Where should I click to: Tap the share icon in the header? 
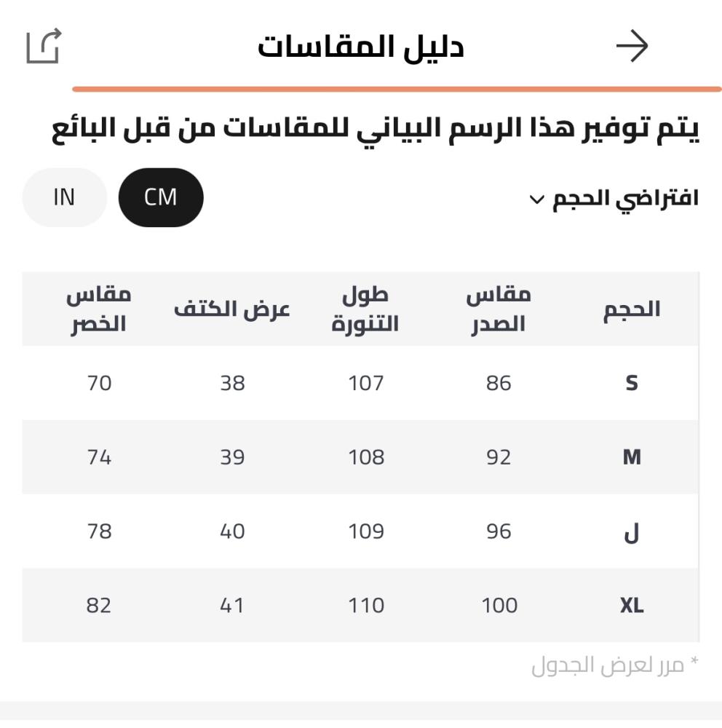tap(44, 47)
